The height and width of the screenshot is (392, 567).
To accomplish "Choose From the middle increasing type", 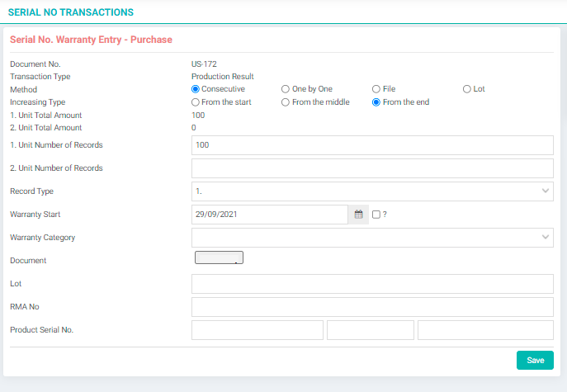I will point(286,102).
